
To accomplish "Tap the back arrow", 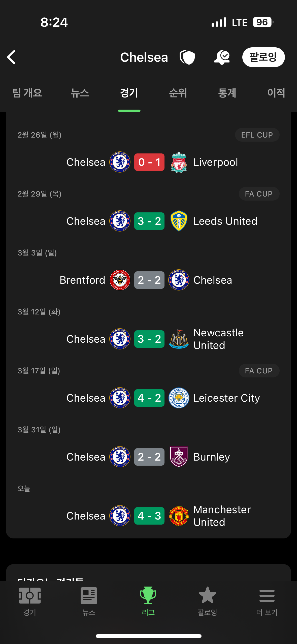I will pyautogui.click(x=12, y=57).
